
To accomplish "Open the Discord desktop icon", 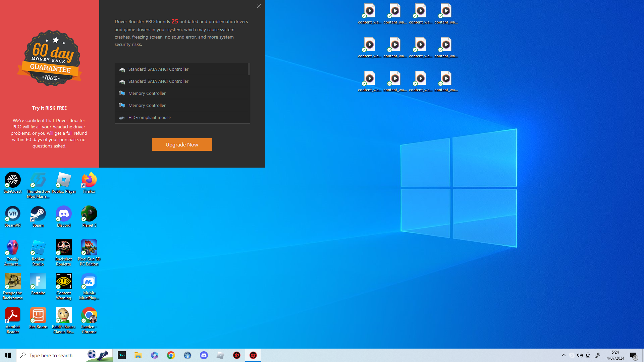I will [63, 214].
